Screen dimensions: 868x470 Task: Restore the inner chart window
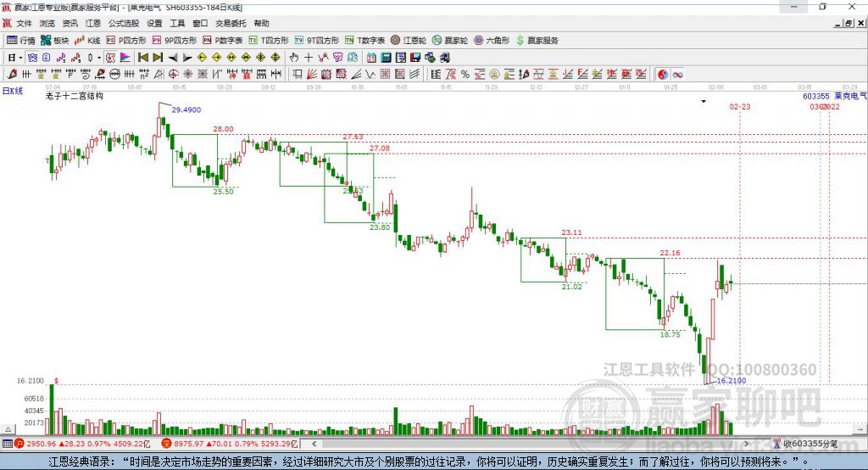848,23
